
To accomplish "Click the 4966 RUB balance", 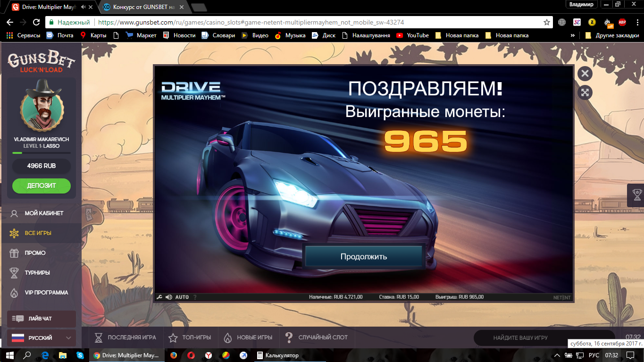I will pos(42,166).
